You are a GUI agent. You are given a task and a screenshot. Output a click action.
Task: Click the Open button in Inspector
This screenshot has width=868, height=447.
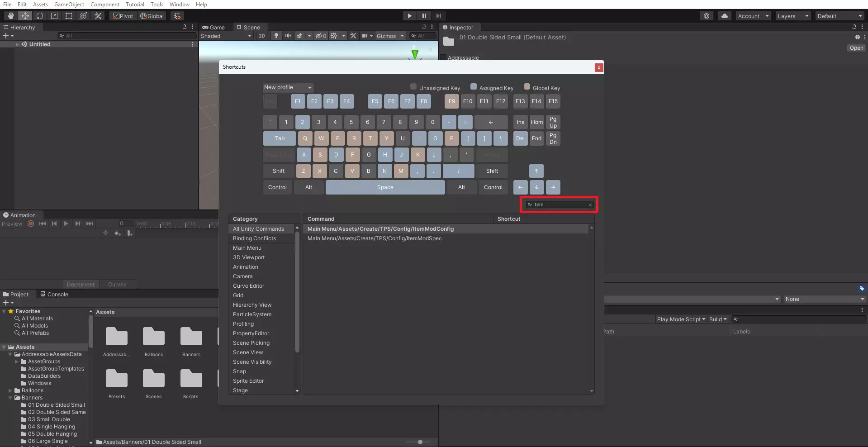(x=856, y=48)
